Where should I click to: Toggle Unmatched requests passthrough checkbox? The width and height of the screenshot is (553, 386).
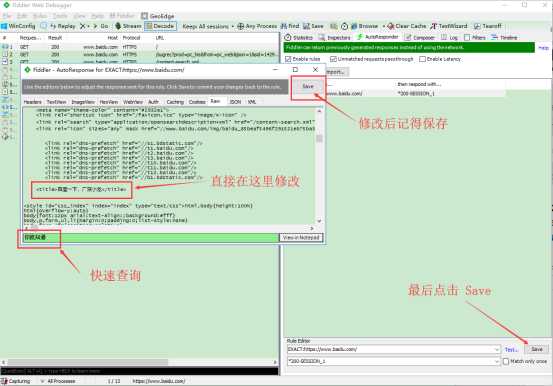(x=333, y=59)
